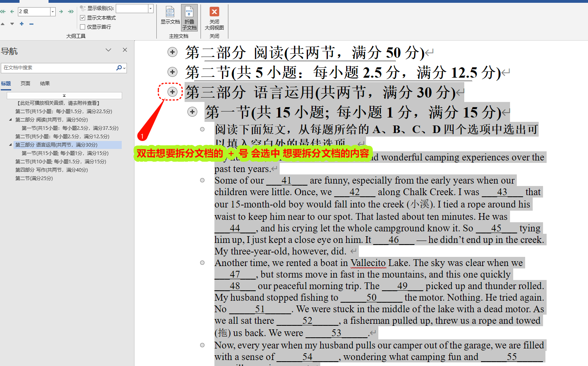Go to heading 第二节(满分25分)

coord(34,178)
